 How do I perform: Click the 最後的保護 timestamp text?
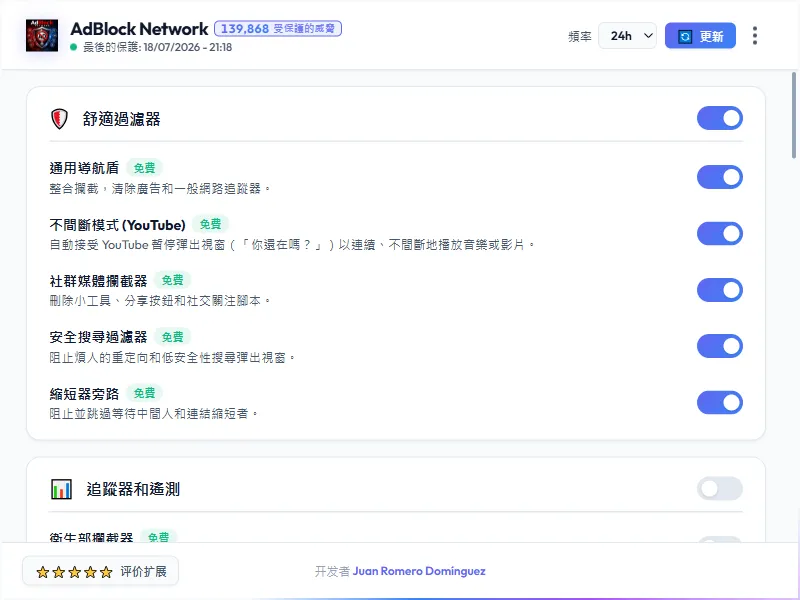tap(157, 47)
